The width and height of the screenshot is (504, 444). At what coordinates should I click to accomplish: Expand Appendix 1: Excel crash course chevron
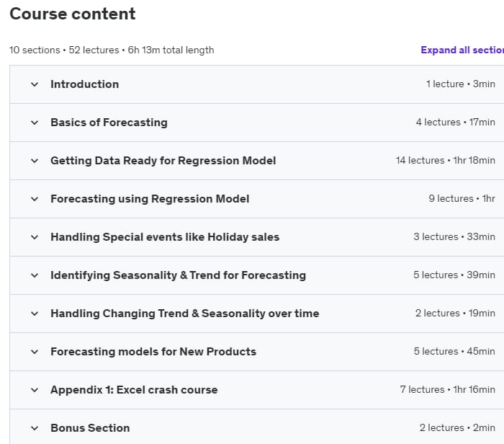coord(35,390)
